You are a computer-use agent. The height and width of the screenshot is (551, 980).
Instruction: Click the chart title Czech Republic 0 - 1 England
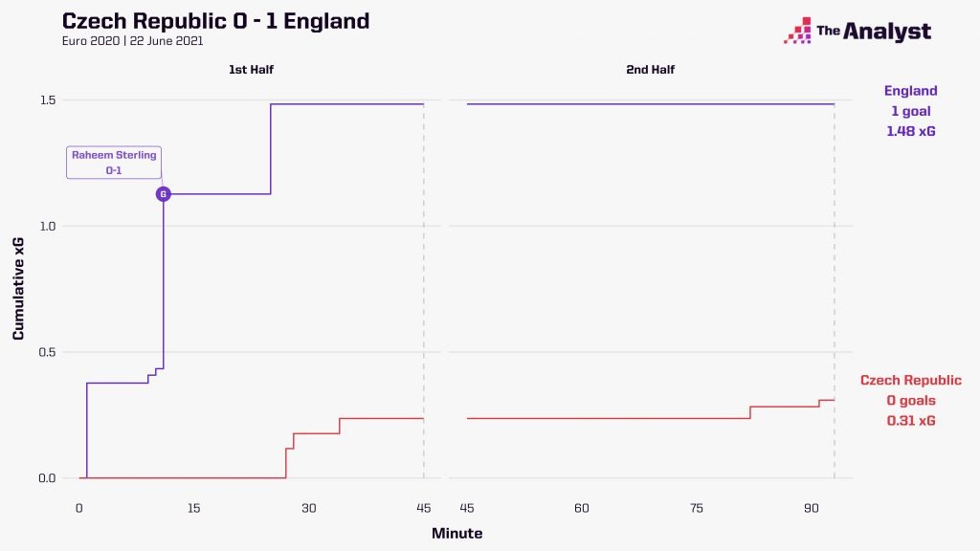[x=215, y=21]
